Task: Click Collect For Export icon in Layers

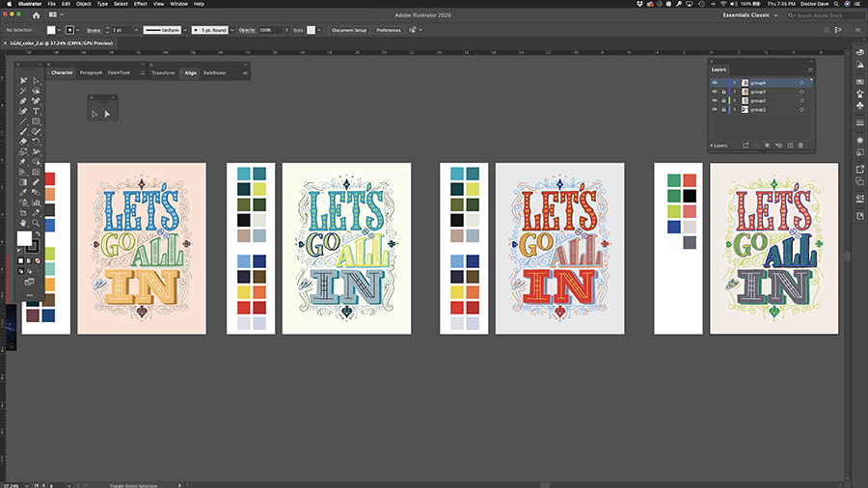Action: (746, 146)
